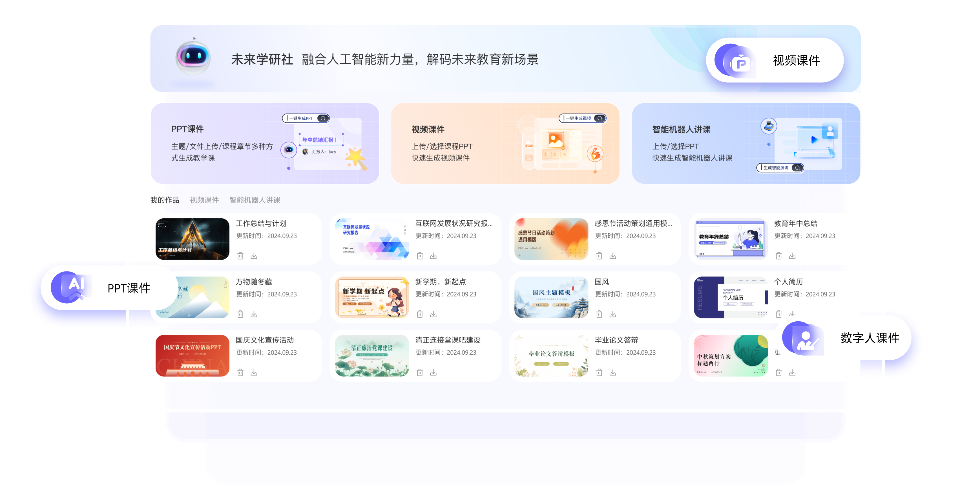Switch to 视频课件 tab
Screen dimensions: 980x485
click(204, 200)
